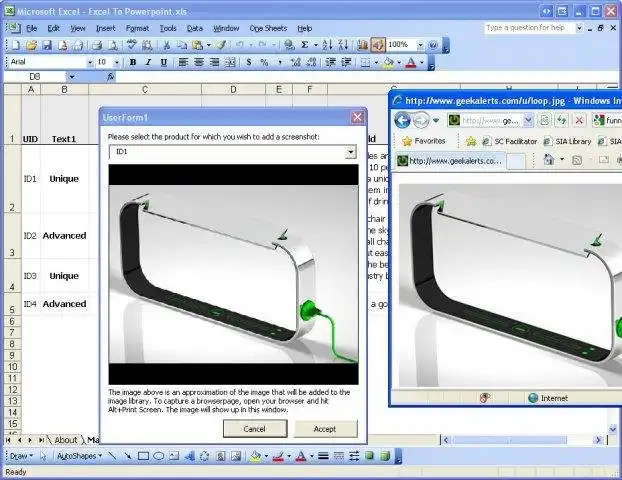Open Favorites in Internet Explorer
Screen dimensions: 622x480
pos(424,141)
